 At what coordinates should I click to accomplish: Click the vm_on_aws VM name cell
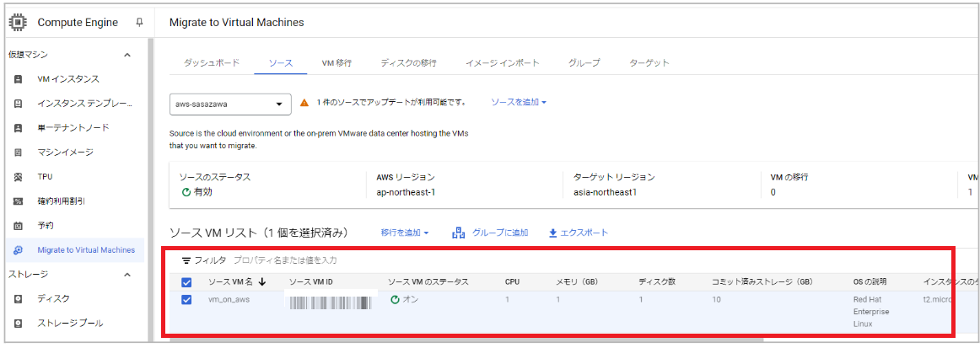(229, 300)
